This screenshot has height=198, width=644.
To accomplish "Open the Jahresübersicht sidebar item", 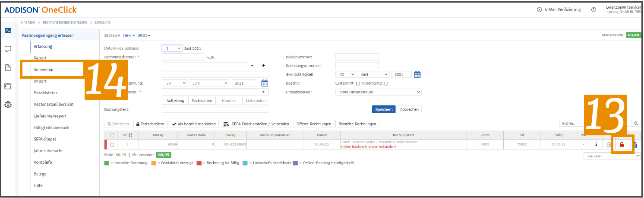I will click(48, 151).
